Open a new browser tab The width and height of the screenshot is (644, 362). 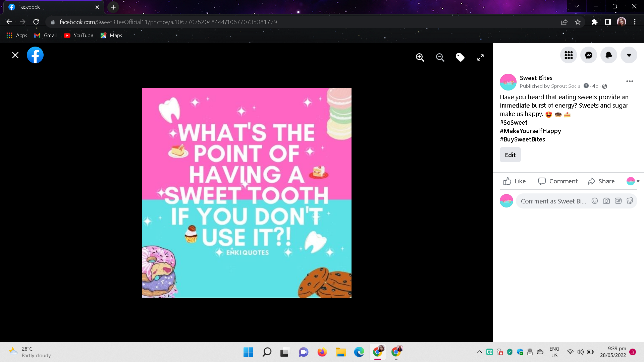coord(113,7)
